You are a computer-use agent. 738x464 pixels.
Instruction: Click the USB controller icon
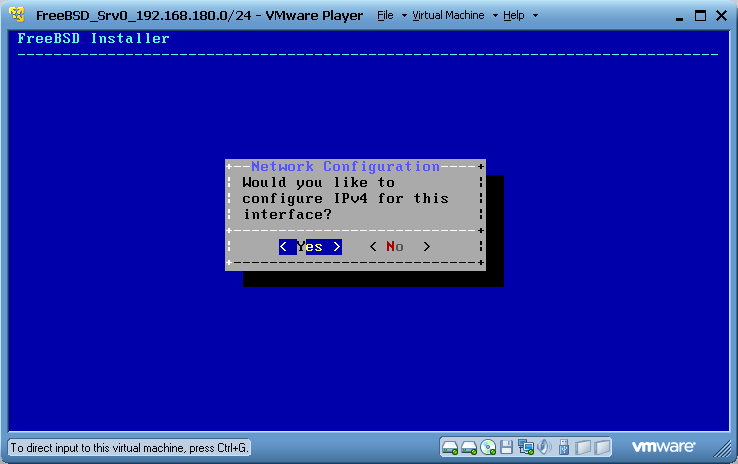point(563,447)
